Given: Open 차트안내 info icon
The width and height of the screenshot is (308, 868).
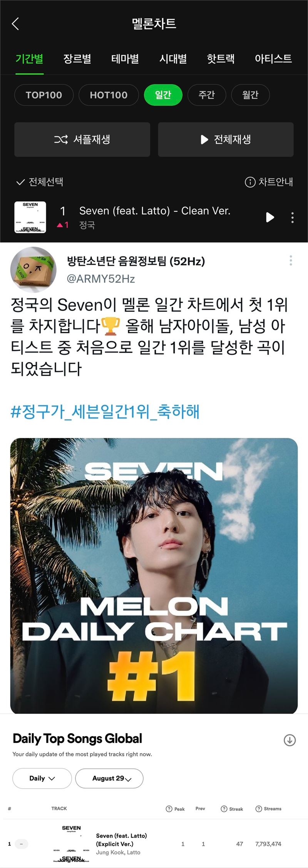Looking at the screenshot, I should pos(250,182).
